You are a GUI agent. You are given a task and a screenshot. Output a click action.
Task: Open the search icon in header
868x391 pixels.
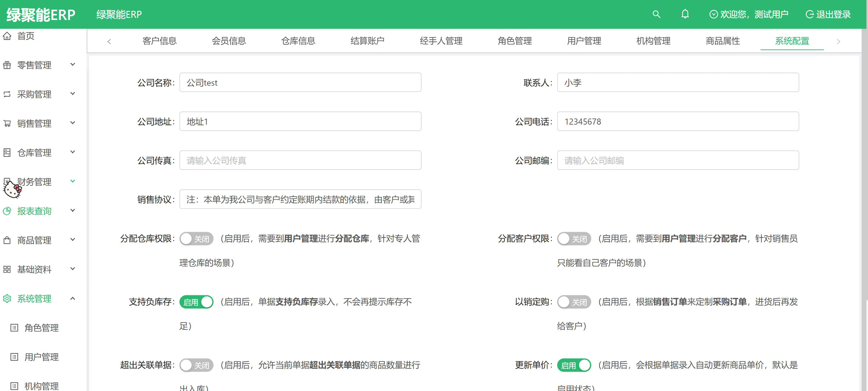tap(656, 14)
